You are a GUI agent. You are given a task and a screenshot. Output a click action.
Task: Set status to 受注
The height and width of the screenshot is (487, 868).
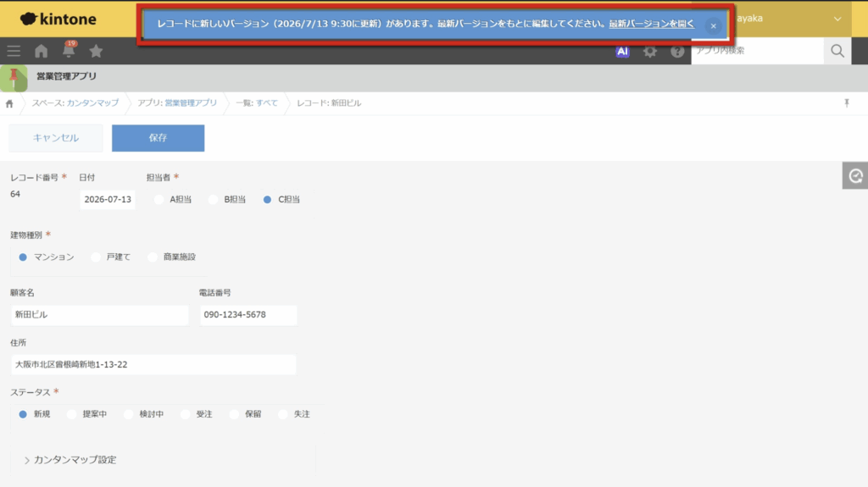[186, 414]
